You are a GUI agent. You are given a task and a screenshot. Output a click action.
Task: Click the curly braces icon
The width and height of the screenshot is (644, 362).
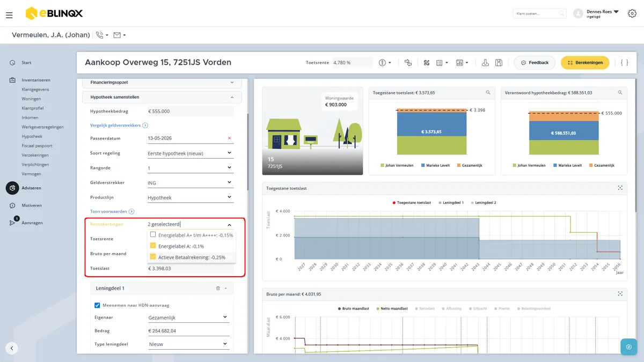click(624, 63)
